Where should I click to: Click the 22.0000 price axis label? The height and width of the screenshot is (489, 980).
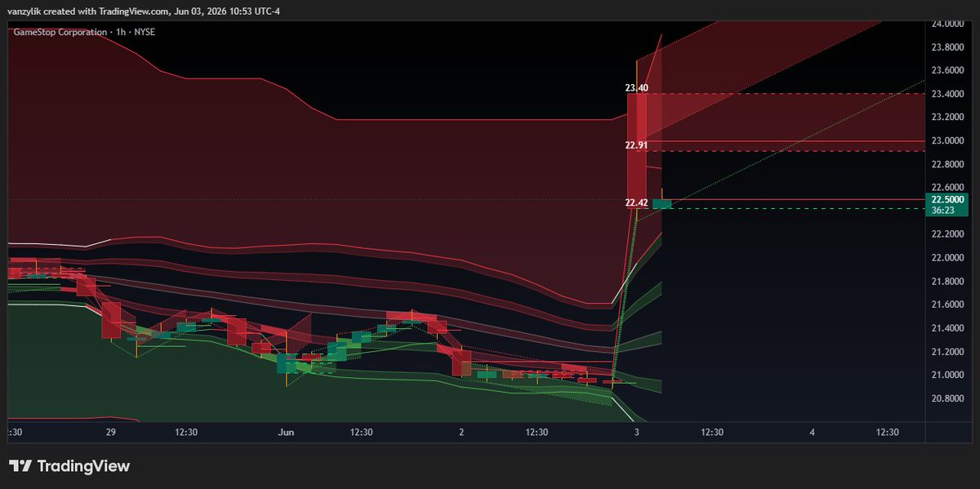[x=947, y=258]
